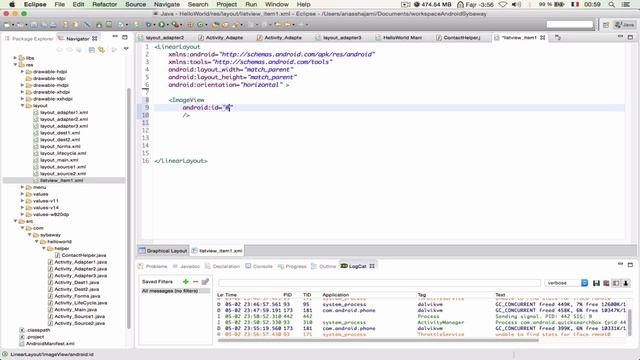Click the closing </LinearLayout> tag line
This screenshot has height=360, width=640.
[x=181, y=161]
